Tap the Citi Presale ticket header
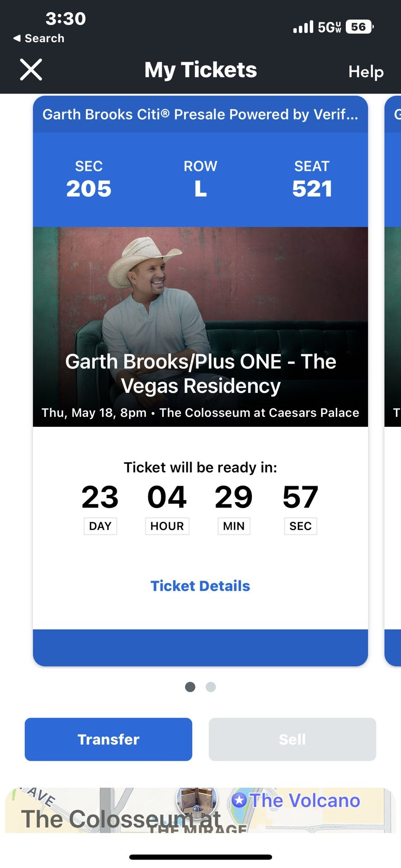 pyautogui.click(x=200, y=114)
